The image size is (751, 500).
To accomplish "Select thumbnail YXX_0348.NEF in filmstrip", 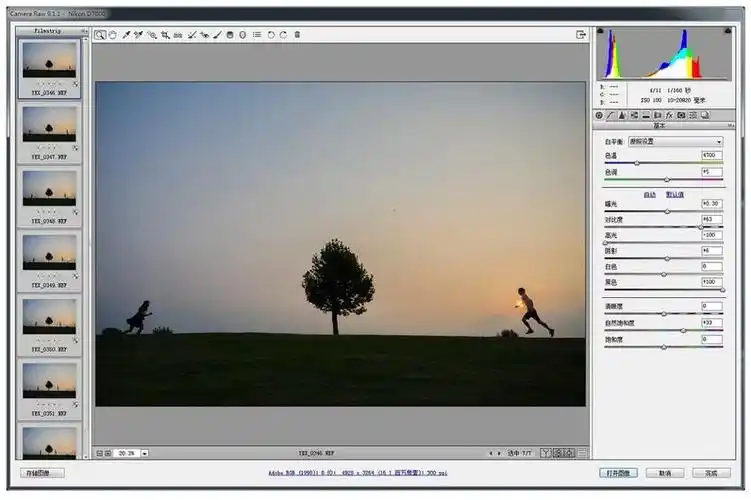I will click(x=49, y=187).
